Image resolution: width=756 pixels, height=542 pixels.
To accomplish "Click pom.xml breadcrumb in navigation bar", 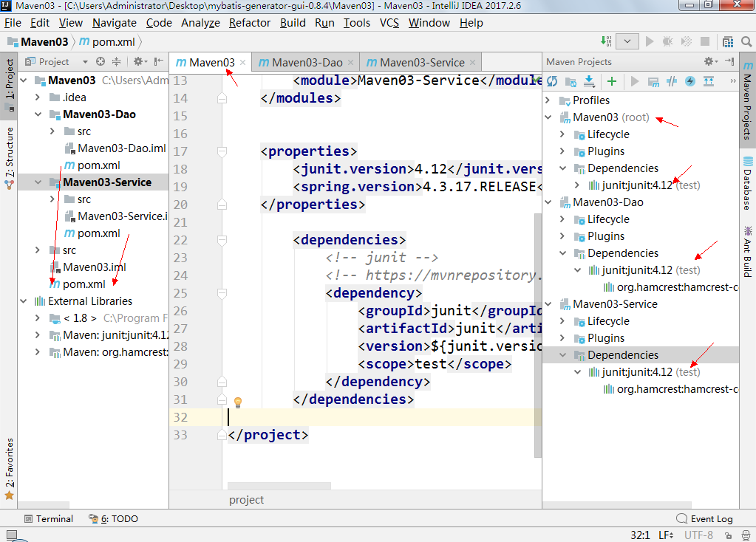I will tap(107, 42).
